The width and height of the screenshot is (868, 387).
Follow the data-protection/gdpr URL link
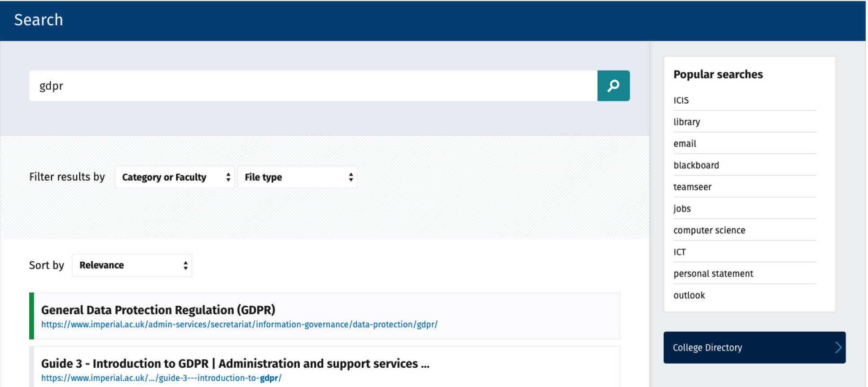[239, 325]
